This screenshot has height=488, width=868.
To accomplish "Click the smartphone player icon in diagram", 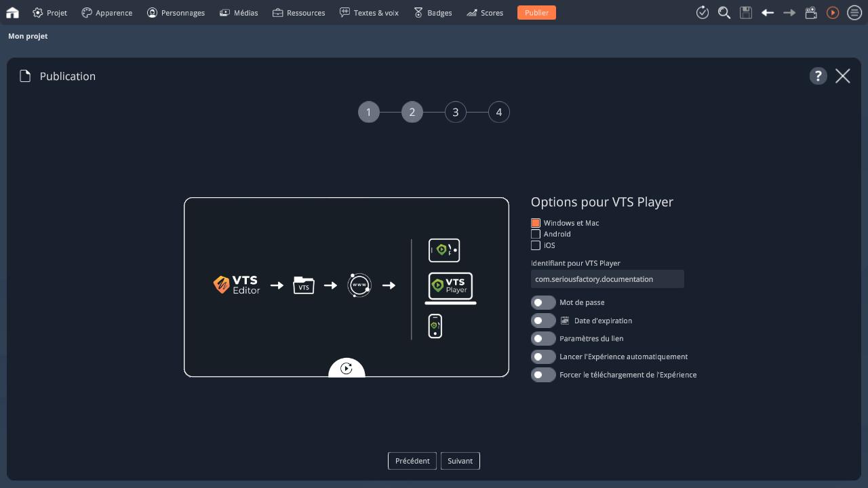I will point(435,326).
